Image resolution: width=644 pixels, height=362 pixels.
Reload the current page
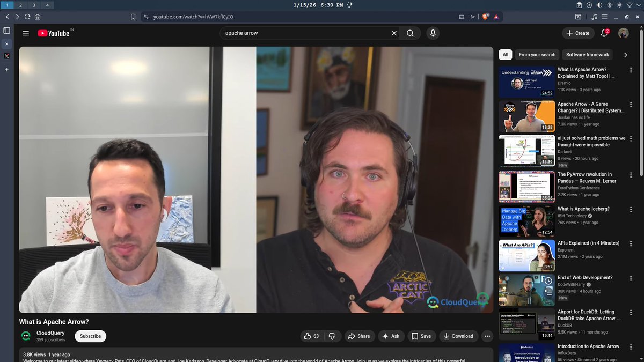pyautogui.click(x=27, y=17)
